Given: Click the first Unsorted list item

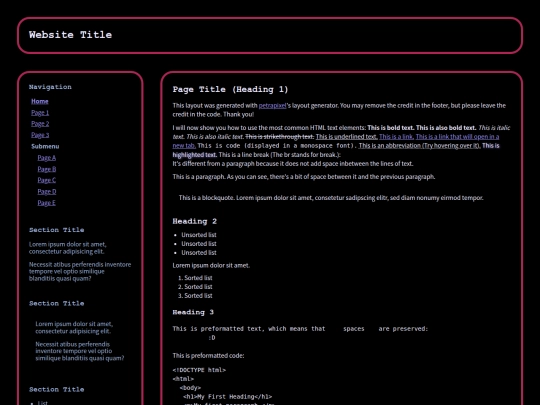Looking at the screenshot, I should coord(199,235).
